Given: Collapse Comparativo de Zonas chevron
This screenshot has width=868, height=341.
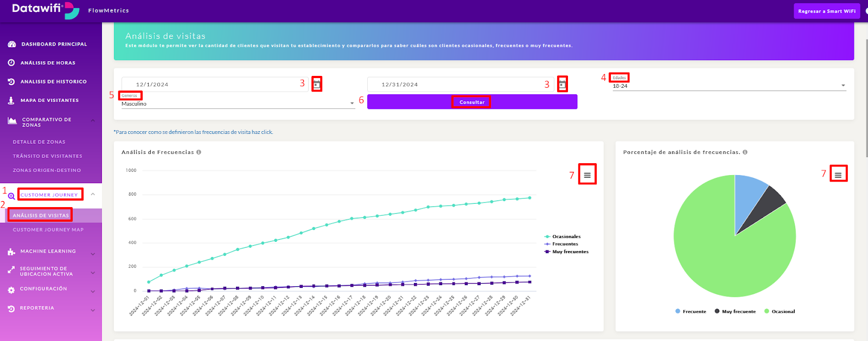Looking at the screenshot, I should (x=93, y=120).
